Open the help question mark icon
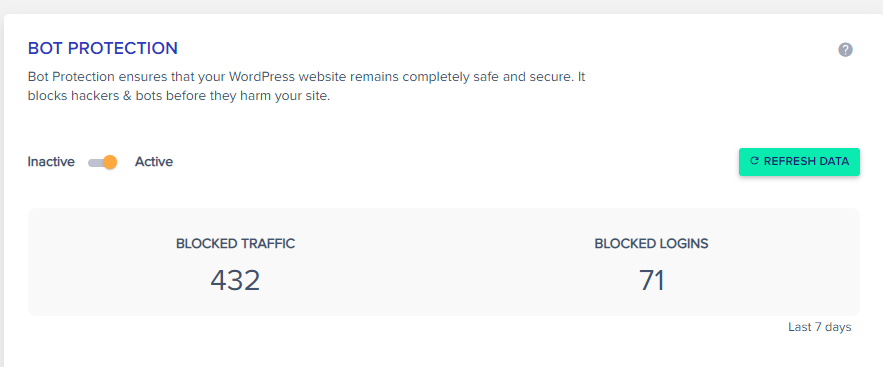 [845, 50]
